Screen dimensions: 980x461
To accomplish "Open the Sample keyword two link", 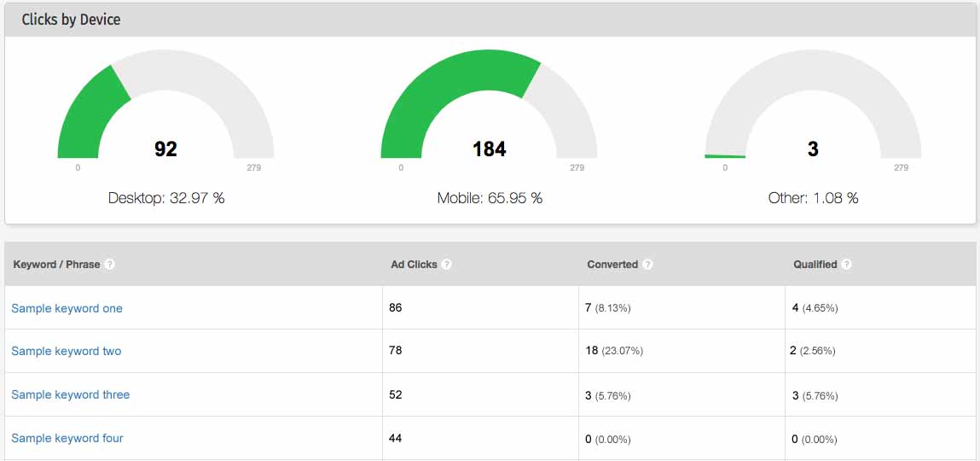I will (x=67, y=352).
